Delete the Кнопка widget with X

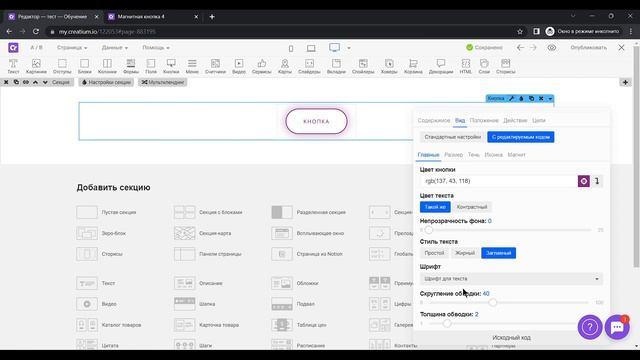[x=541, y=98]
